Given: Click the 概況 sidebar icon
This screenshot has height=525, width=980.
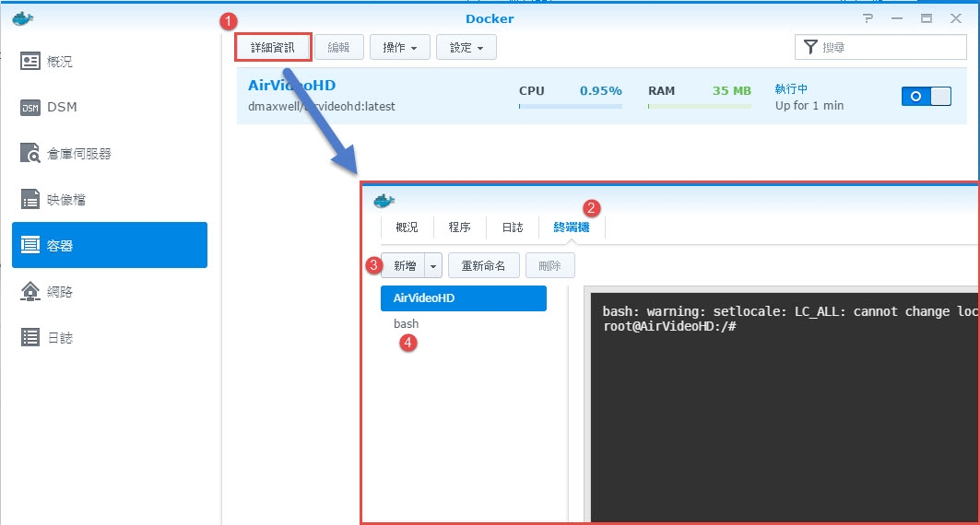Looking at the screenshot, I should coord(30,61).
